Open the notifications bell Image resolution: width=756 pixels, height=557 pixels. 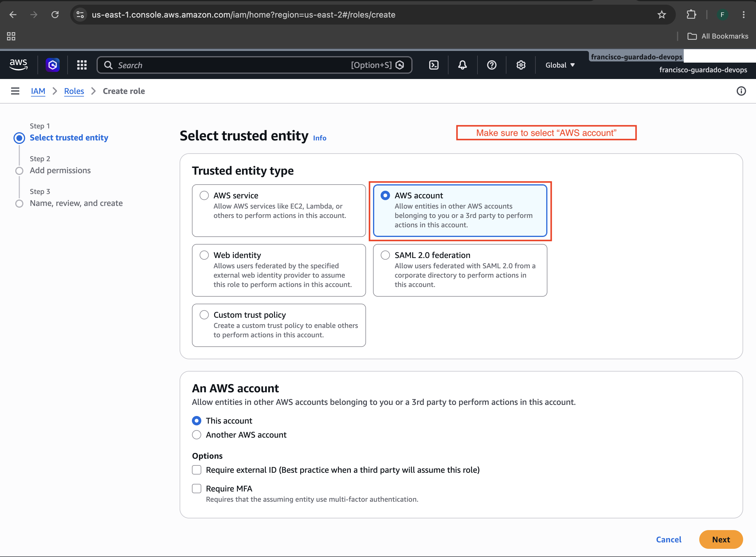(x=463, y=65)
